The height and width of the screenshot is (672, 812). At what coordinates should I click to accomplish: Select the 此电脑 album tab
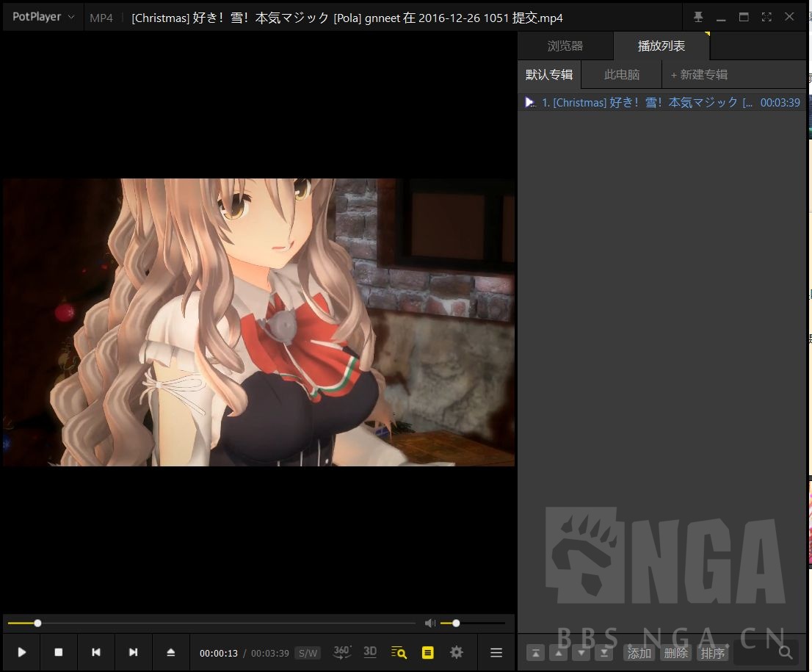coord(622,75)
